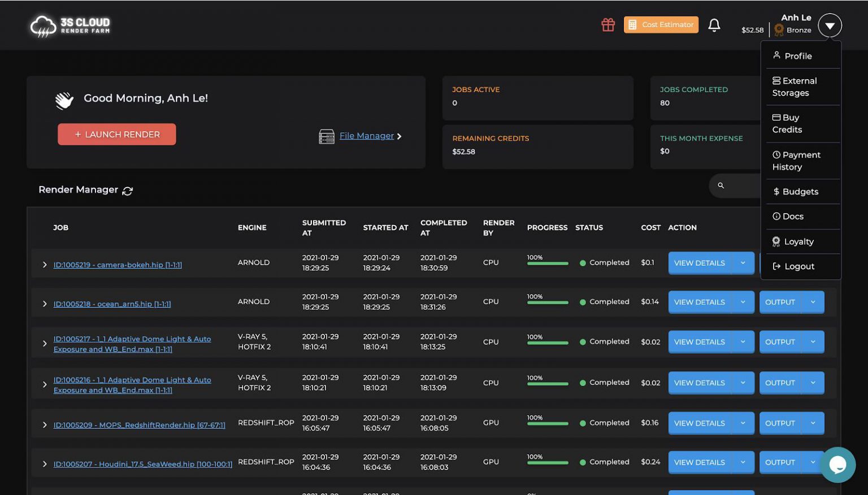
Task: Click the Bronze loyalty badge icon
Action: pos(779,30)
